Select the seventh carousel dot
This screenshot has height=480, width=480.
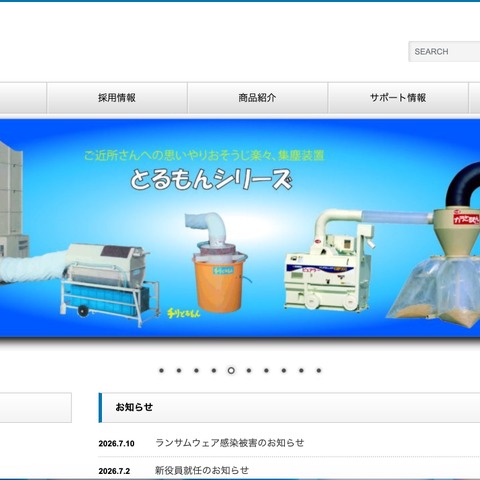(x=266, y=370)
